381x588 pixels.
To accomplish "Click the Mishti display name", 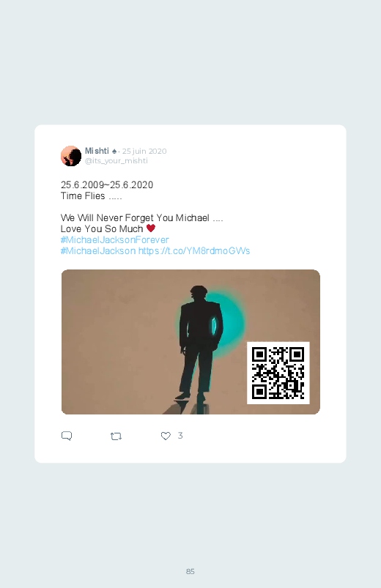I will click(x=97, y=151).
